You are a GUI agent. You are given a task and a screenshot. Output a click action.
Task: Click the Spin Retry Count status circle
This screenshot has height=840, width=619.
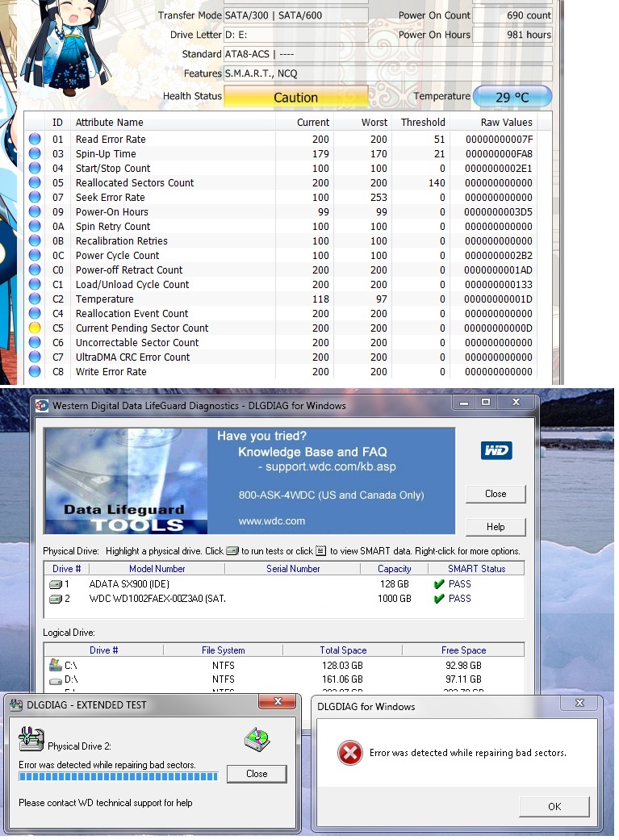pos(35,226)
